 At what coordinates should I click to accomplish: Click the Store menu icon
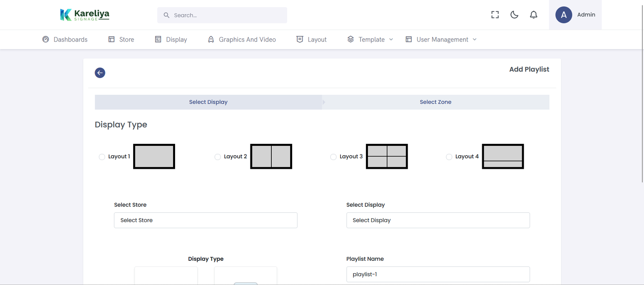[111, 39]
